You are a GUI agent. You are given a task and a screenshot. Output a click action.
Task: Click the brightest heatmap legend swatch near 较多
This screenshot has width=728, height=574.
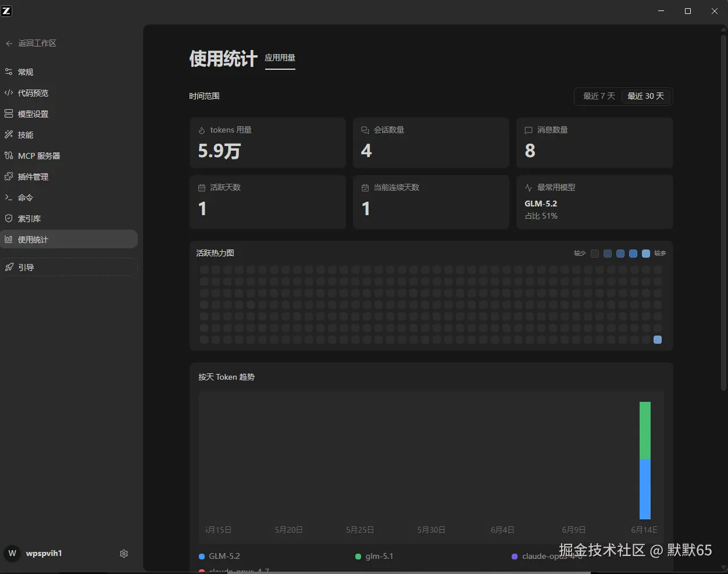[x=646, y=254]
